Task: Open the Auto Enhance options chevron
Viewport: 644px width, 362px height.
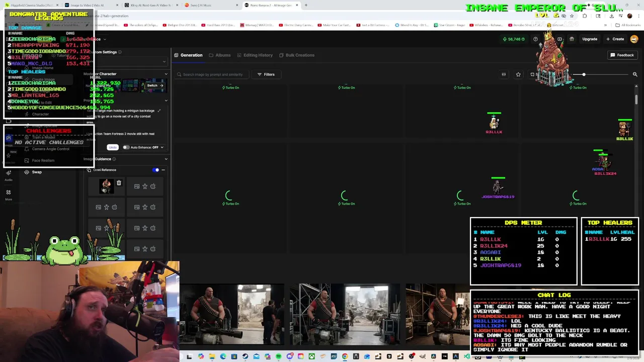Action: 162,147
